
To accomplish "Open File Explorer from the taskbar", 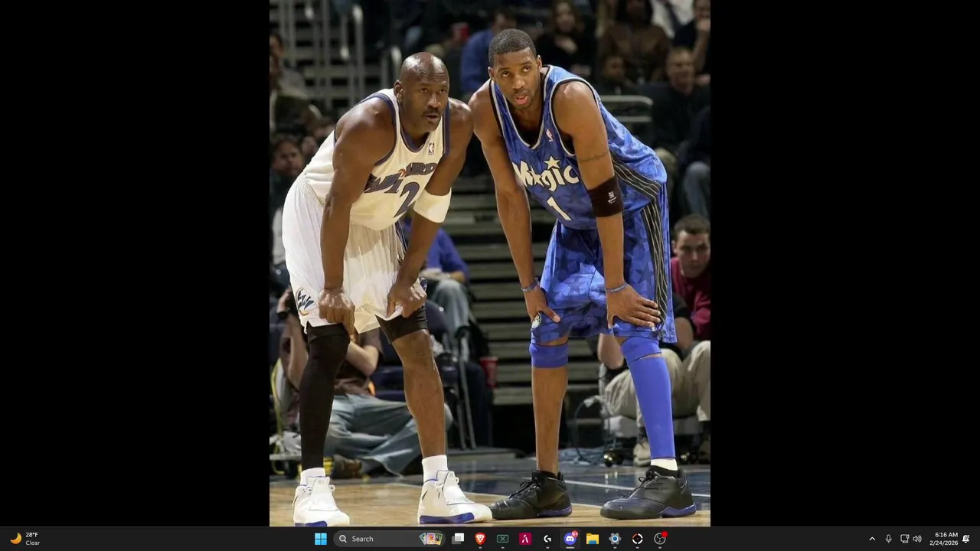I will (x=592, y=539).
